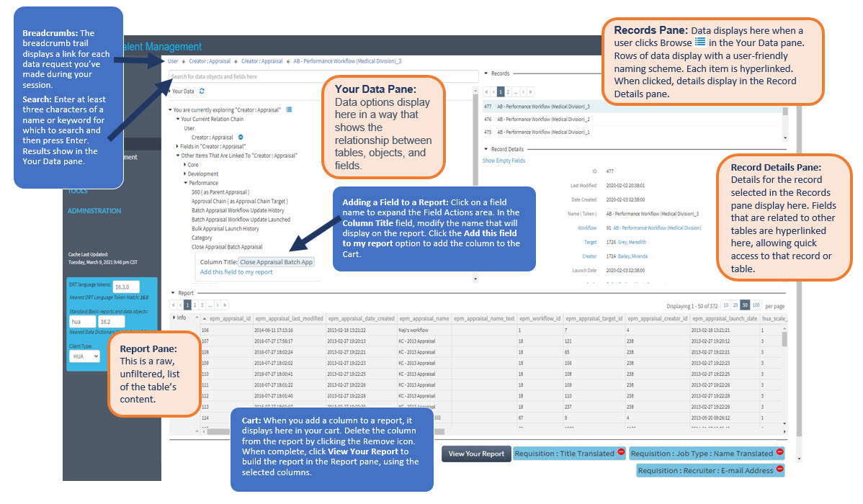Select page 2 in Records pagination

point(508,92)
